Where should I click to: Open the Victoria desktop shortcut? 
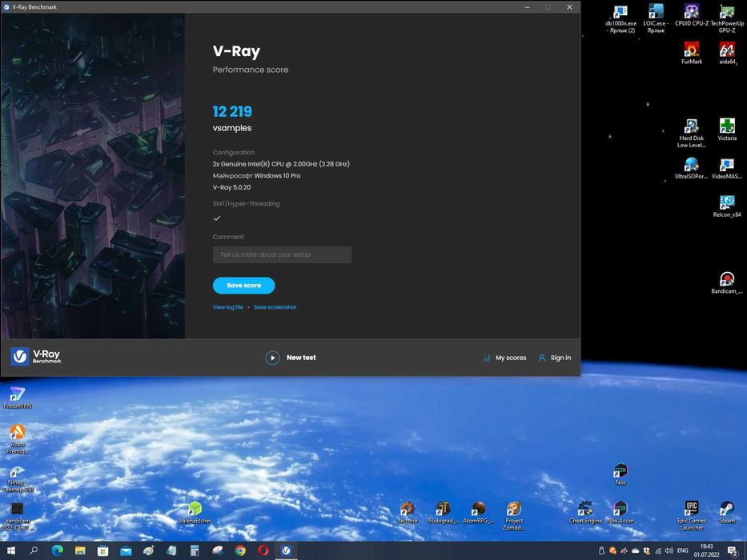pos(727,130)
